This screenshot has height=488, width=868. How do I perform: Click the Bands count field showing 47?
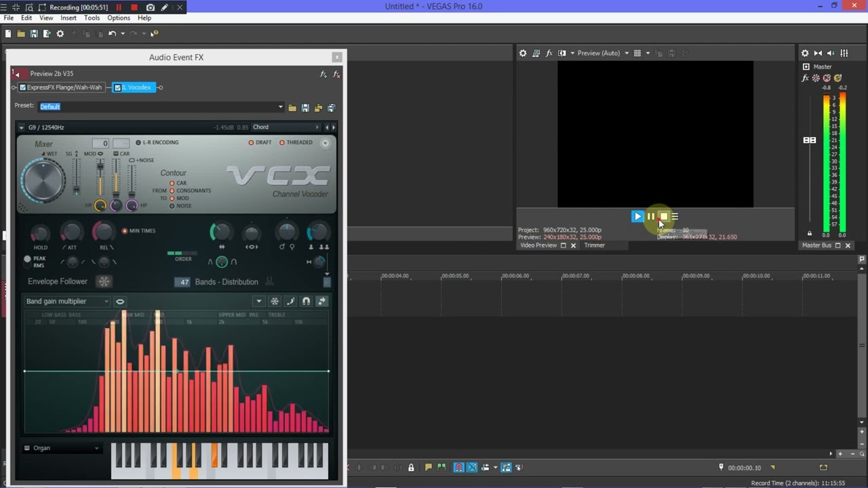pyautogui.click(x=182, y=282)
